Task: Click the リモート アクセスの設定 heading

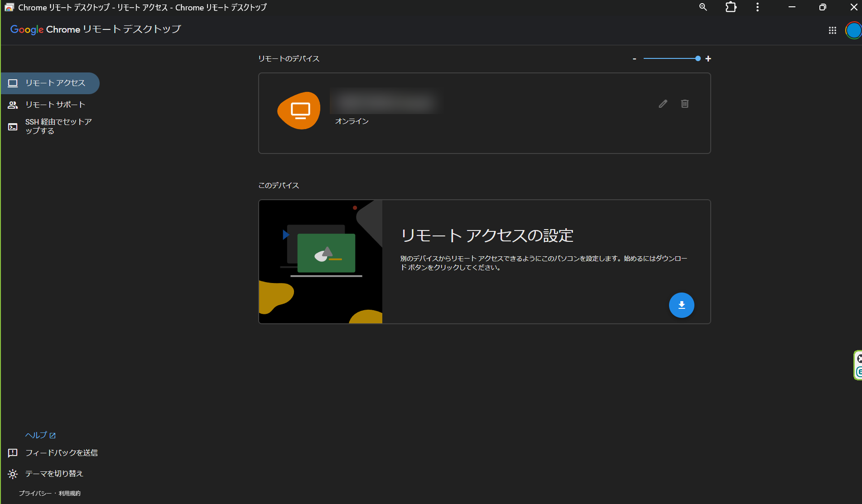Action: [x=487, y=235]
